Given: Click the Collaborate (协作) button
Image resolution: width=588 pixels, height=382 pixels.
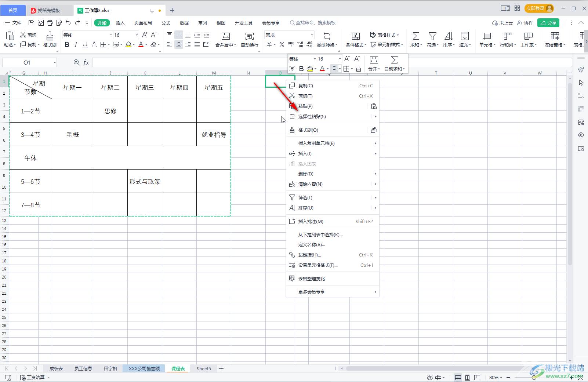Looking at the screenshot, I should click(x=525, y=23).
